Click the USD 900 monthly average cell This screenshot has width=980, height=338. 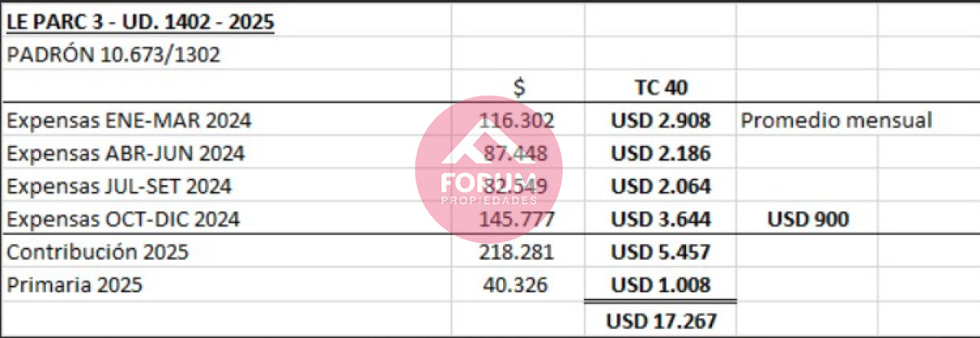click(807, 219)
